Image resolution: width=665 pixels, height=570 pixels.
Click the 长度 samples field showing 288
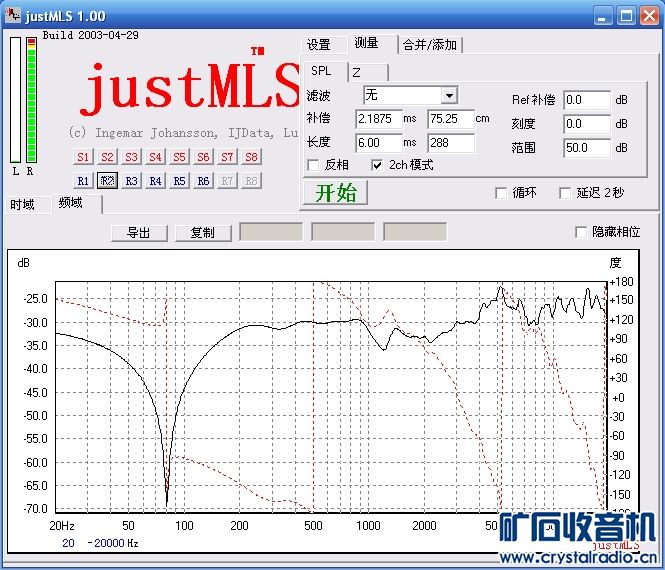(451, 143)
